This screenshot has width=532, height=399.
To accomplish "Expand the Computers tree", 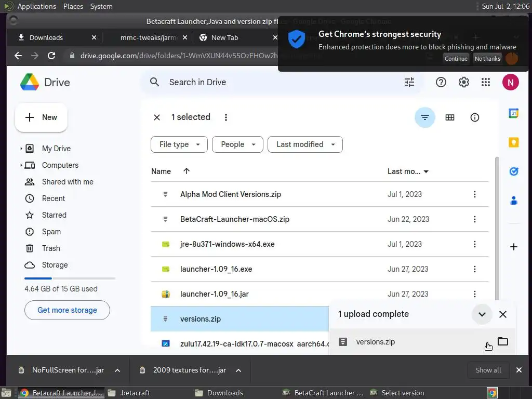I will pyautogui.click(x=21, y=165).
